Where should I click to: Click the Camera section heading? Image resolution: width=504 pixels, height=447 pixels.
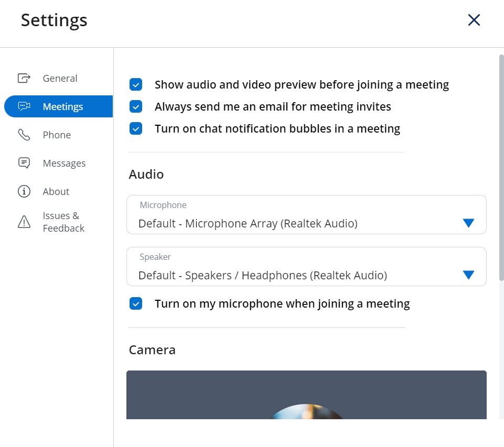pos(152,350)
